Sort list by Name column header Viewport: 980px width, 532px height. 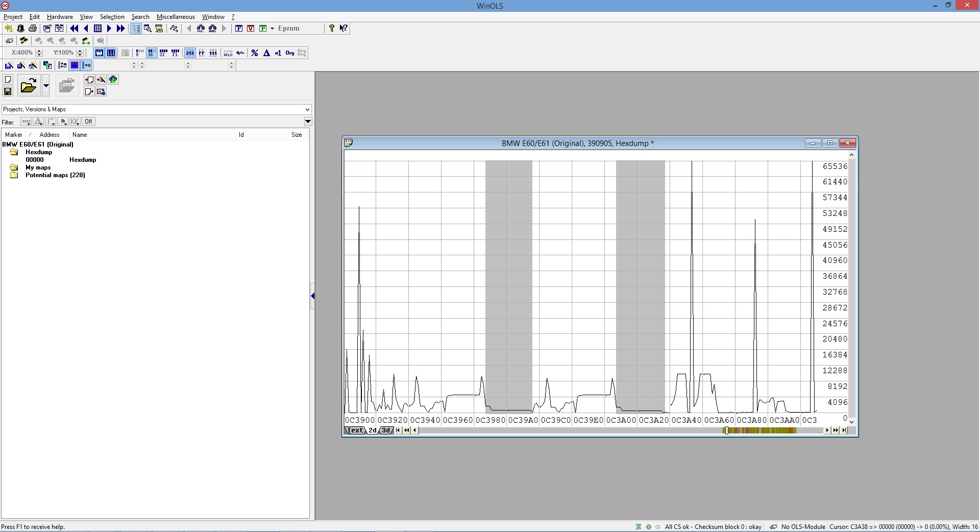(80, 135)
